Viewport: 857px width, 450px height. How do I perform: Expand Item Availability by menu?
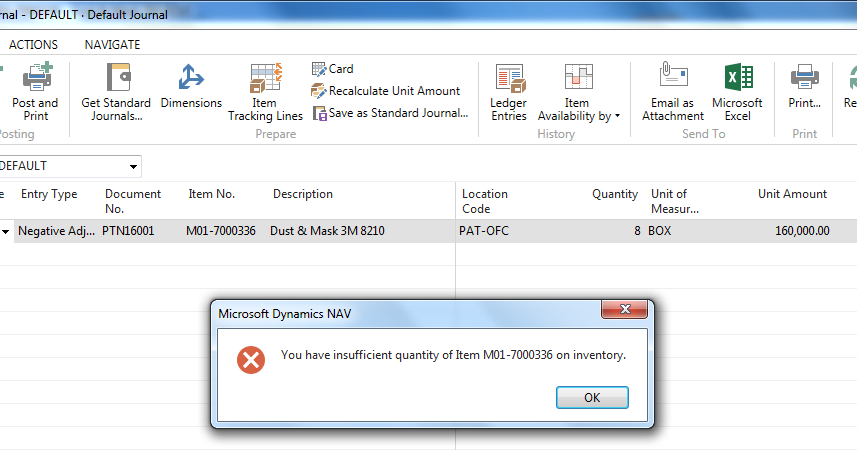tap(578, 92)
